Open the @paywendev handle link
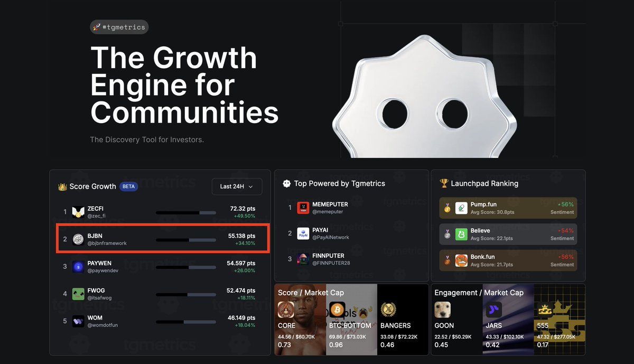Image resolution: width=634 pixels, height=364 pixels. (x=102, y=270)
